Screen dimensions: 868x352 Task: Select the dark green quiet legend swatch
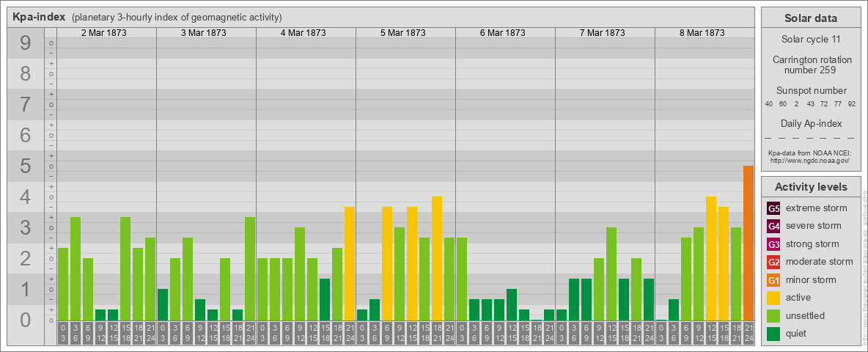click(x=773, y=333)
